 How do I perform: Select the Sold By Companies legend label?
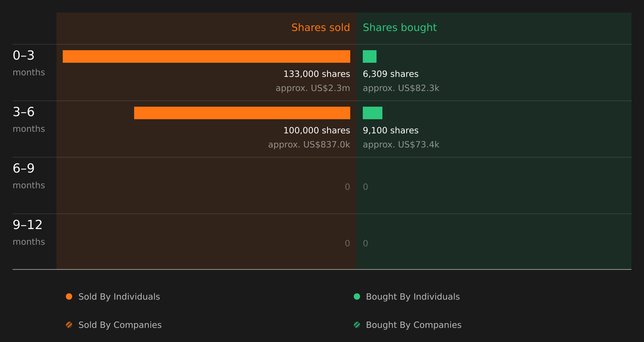[120, 325]
